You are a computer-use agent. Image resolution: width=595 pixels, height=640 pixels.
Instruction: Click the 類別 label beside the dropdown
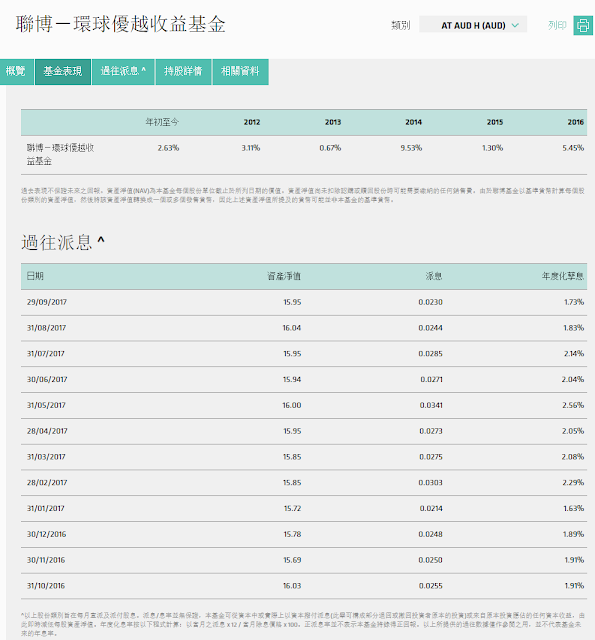tap(401, 25)
